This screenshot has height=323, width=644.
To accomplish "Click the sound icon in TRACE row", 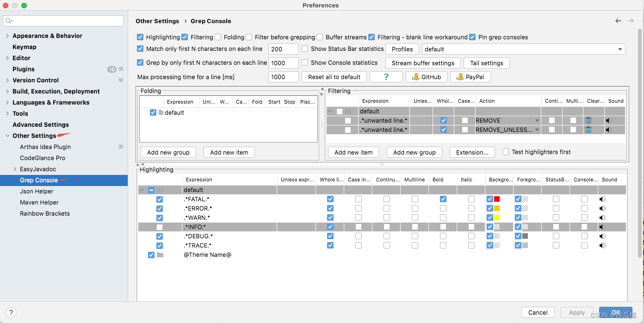I will click(602, 246).
